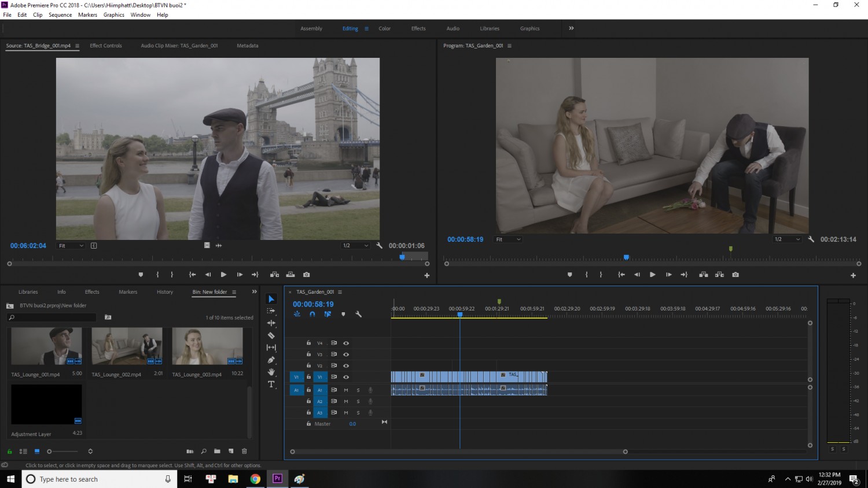The image size is (868, 488).
Task: Select the Slip tool
Action: point(271,347)
